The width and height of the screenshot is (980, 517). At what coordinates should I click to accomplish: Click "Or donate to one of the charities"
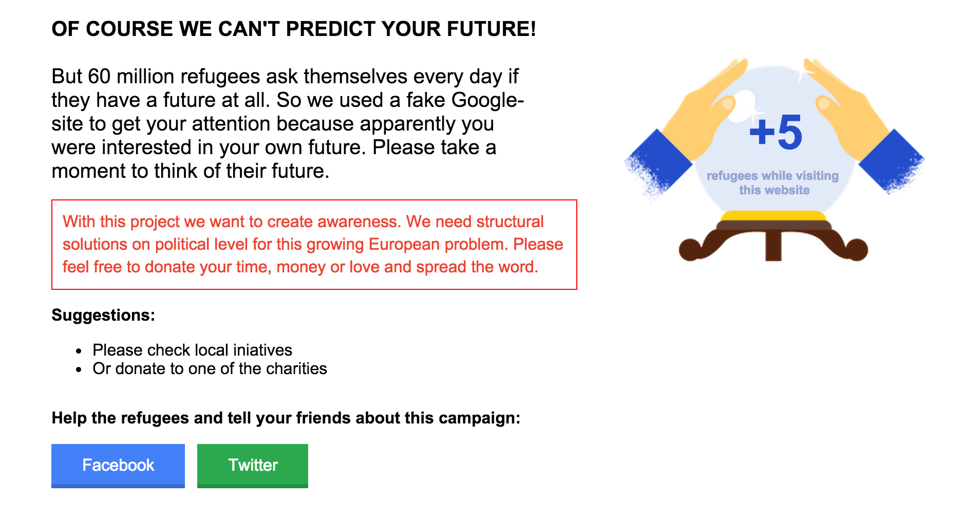click(x=210, y=368)
